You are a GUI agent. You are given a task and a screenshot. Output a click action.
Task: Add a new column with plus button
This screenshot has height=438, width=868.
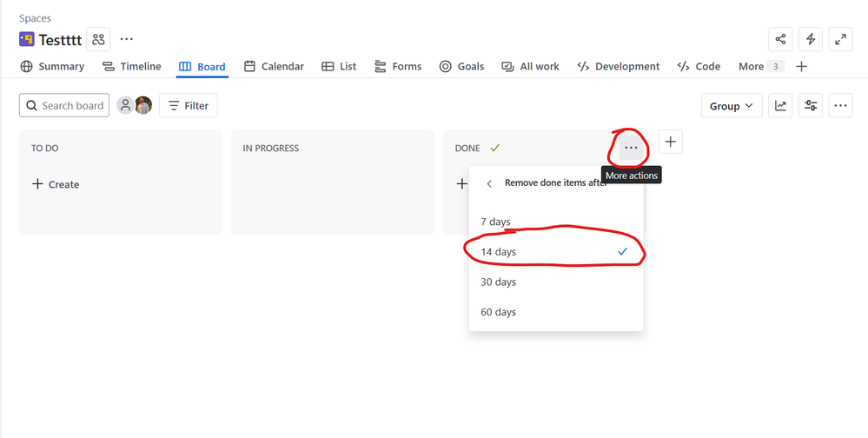click(671, 142)
